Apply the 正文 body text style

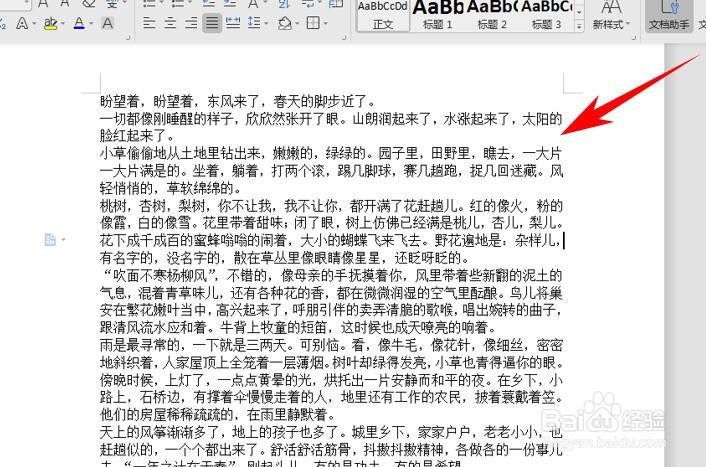pos(383,15)
